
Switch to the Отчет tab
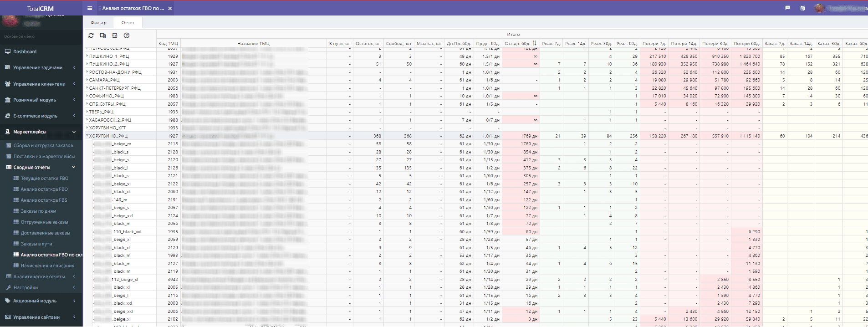click(128, 23)
